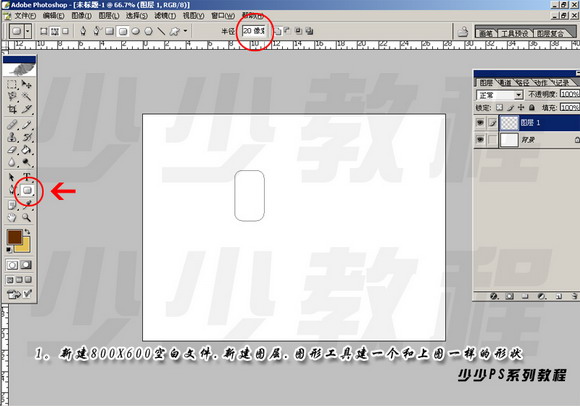This screenshot has height=406, width=580.
Task: Open the 编辑(E) menu
Action: pos(53,16)
